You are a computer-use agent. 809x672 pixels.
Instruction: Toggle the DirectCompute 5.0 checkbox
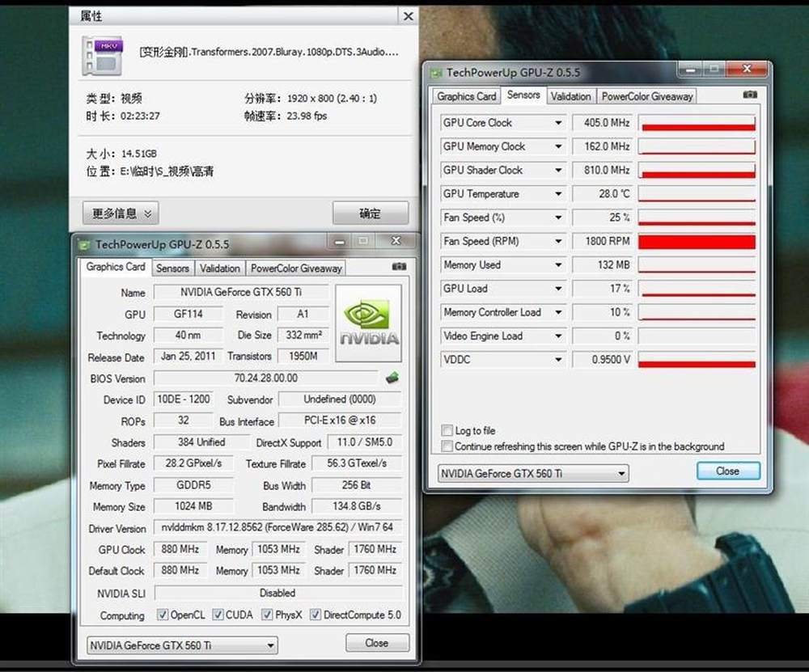316,615
